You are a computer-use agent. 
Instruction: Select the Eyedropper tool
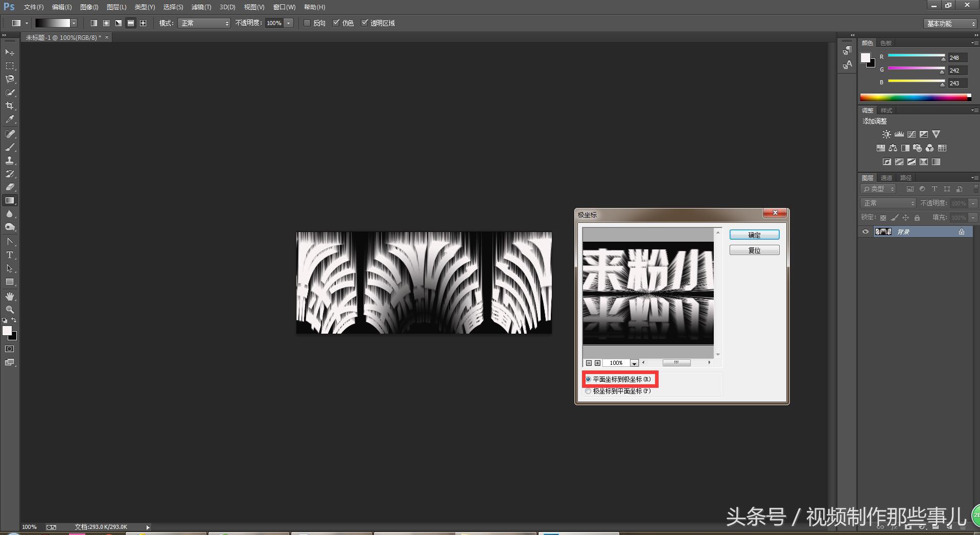[x=10, y=120]
